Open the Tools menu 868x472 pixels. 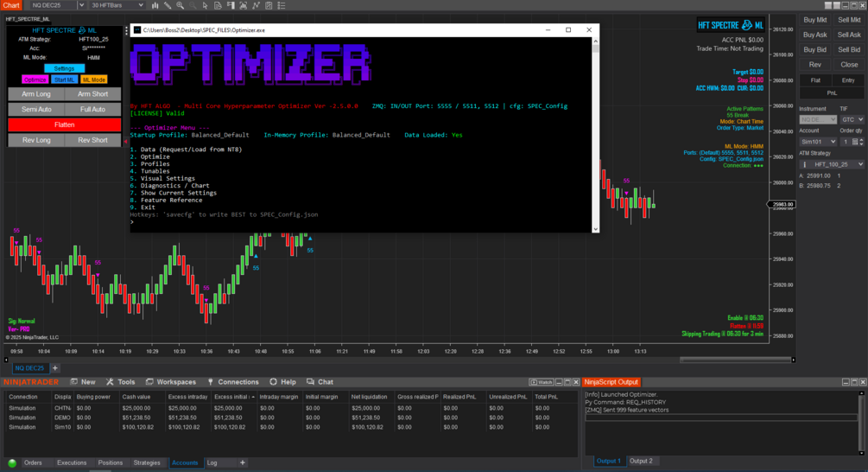click(x=121, y=382)
